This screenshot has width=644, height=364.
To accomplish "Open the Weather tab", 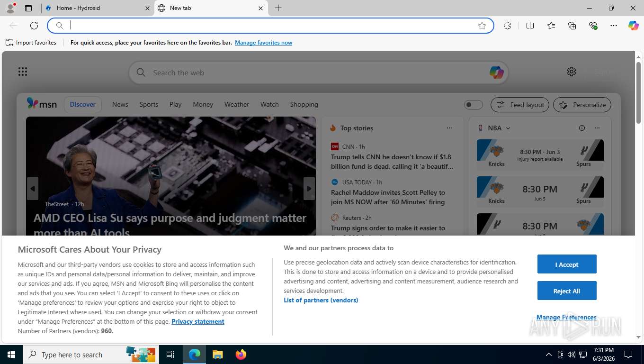I will pos(237,104).
